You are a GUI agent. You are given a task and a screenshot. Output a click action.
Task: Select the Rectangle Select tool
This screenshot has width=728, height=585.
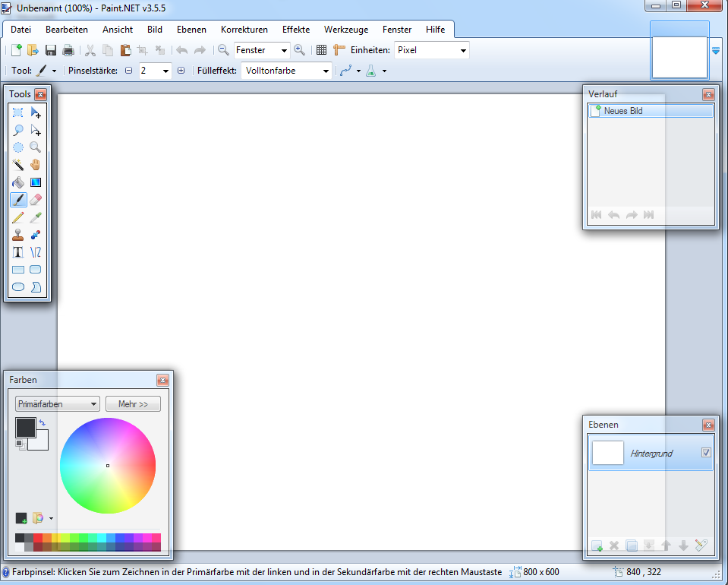[18, 112]
